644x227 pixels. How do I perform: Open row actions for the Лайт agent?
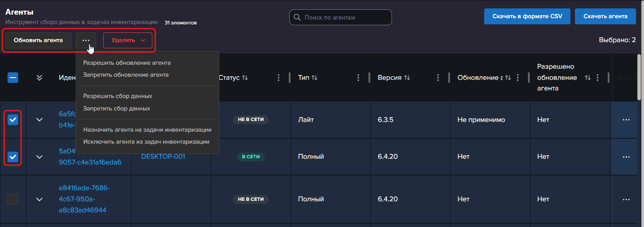(626, 120)
